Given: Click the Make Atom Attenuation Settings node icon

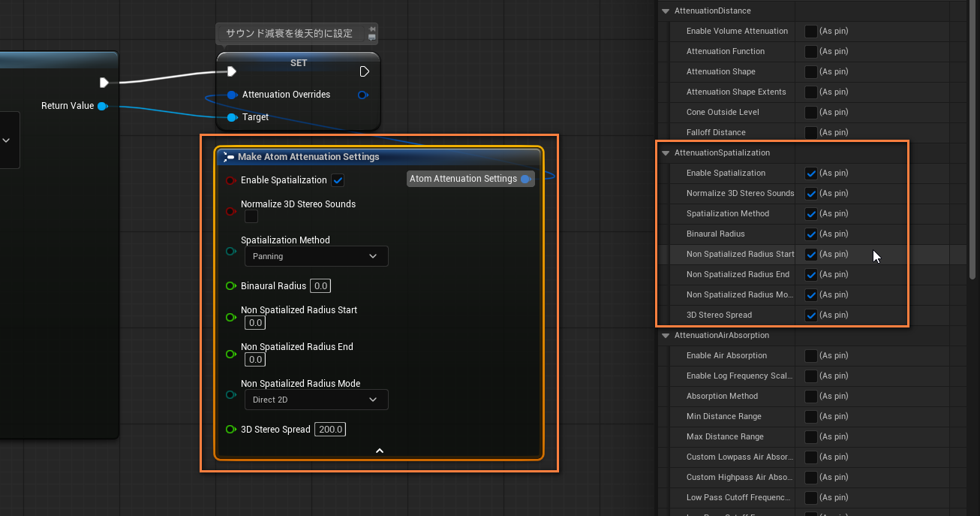Looking at the screenshot, I should pyautogui.click(x=229, y=157).
